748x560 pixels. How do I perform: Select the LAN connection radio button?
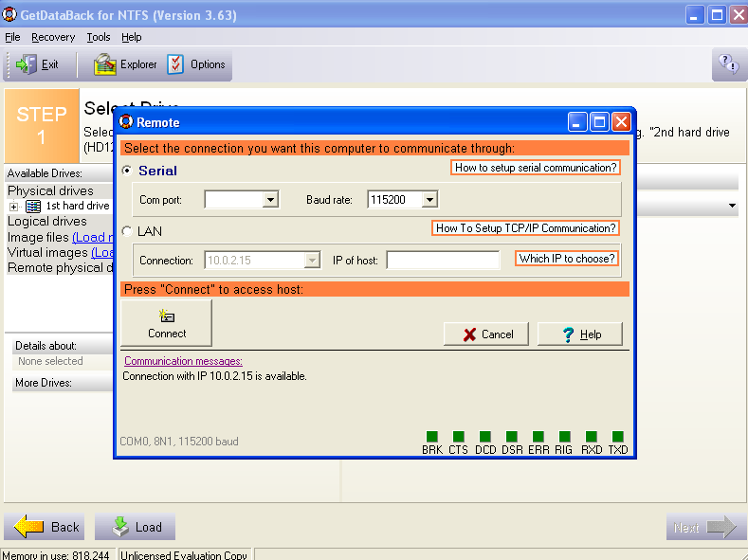[x=127, y=231]
